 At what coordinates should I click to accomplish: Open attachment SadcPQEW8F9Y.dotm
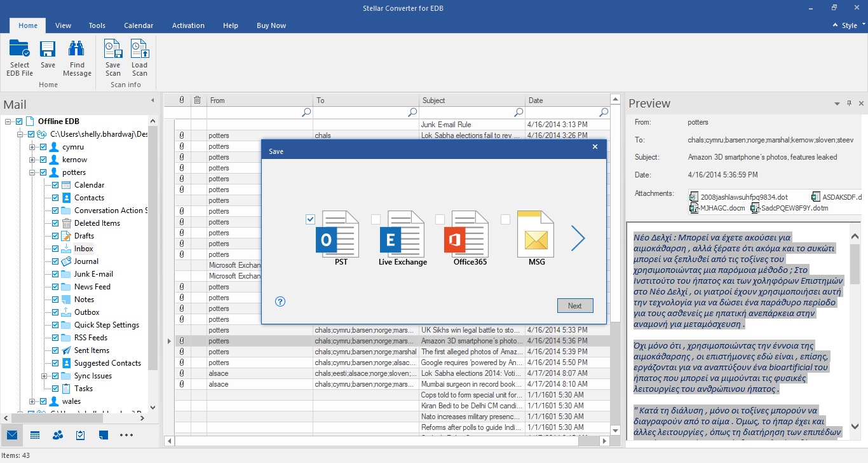[x=789, y=208]
